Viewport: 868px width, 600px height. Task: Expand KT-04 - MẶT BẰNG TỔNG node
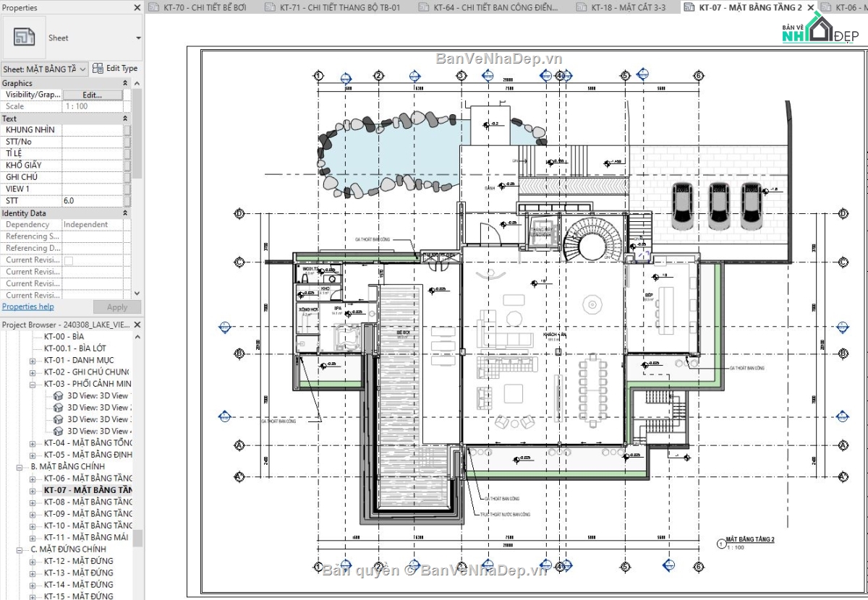point(33,443)
